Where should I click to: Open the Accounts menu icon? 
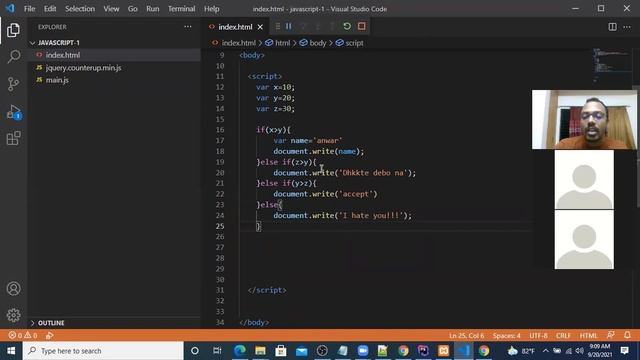(13, 289)
